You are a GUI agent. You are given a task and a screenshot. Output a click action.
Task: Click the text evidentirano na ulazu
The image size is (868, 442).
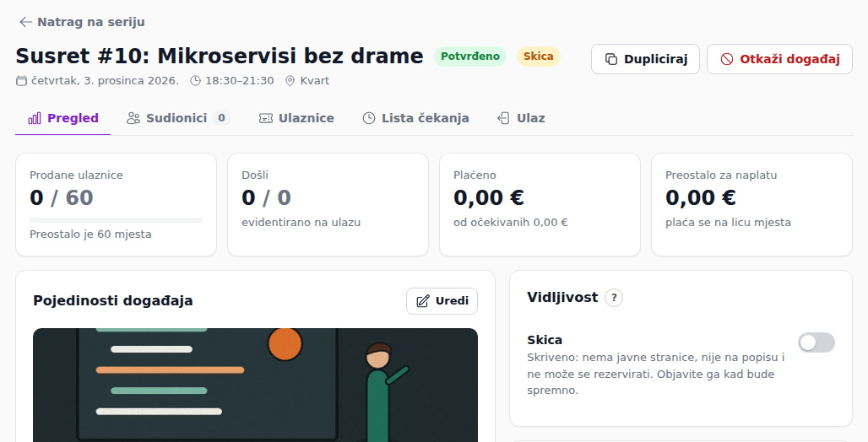tap(301, 223)
